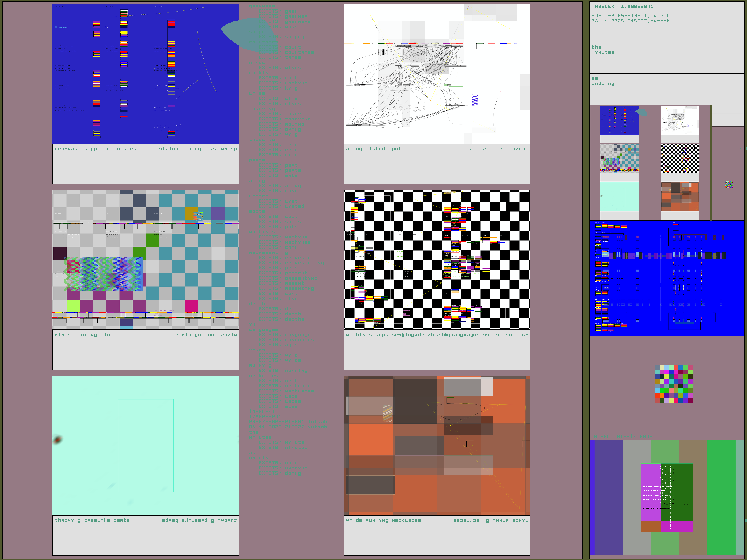Pick the bright green stripe in bottom panel
747x560 pixels.
click(721, 497)
